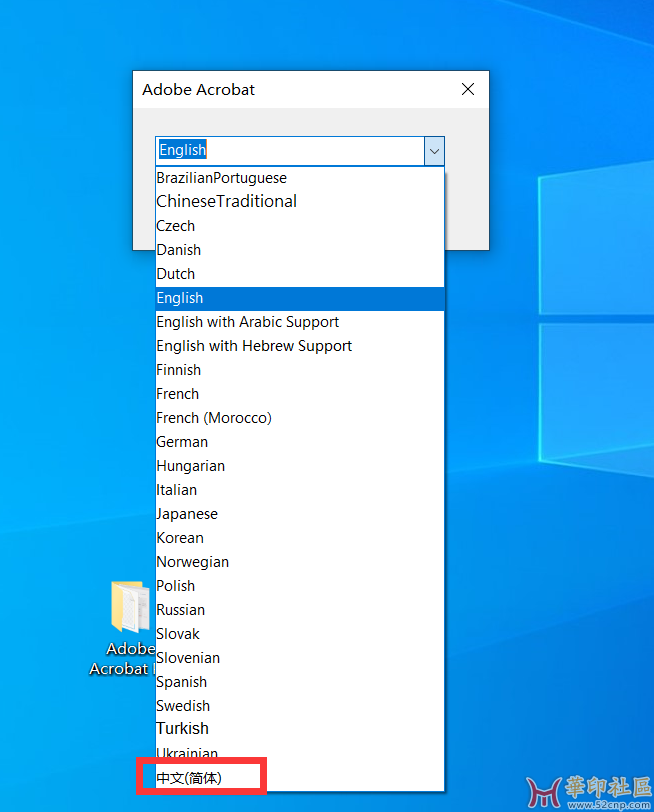Viewport: 654px width, 812px height.
Task: Choose Spanish from the list
Action: pyautogui.click(x=300, y=682)
